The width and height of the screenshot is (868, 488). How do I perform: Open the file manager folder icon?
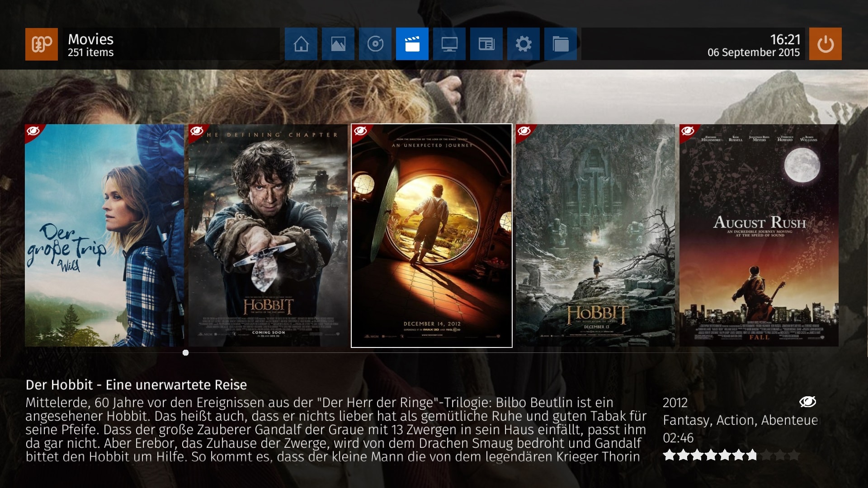(x=561, y=44)
